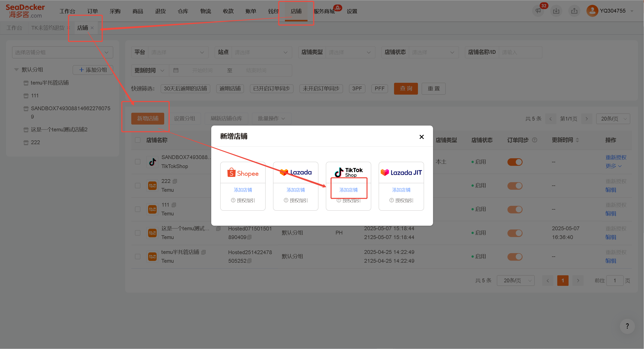Copy temu半托管店铺 name icon
Viewport: 644px width, 349px height.
click(204, 252)
